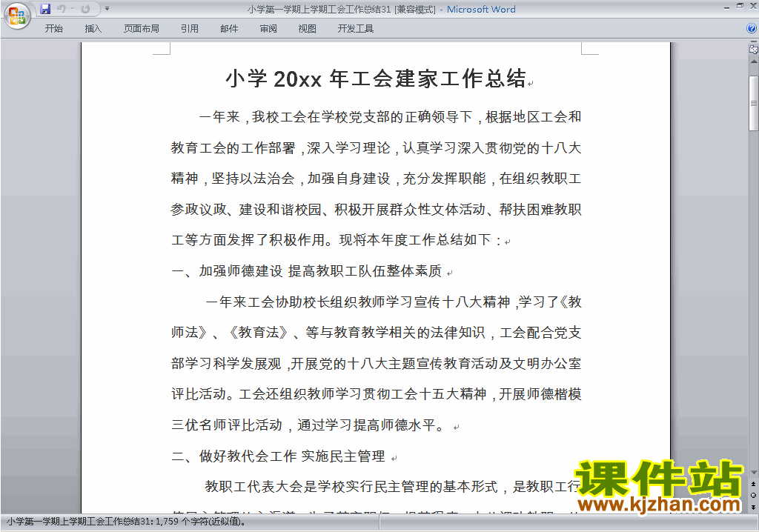
Task: Save the document using the floppy icon
Action: tap(45, 9)
